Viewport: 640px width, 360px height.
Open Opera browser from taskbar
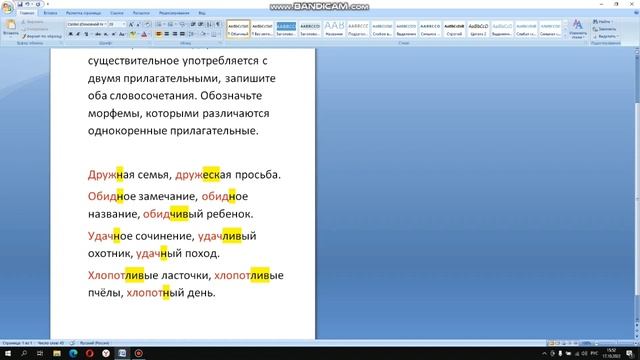(x=89, y=353)
